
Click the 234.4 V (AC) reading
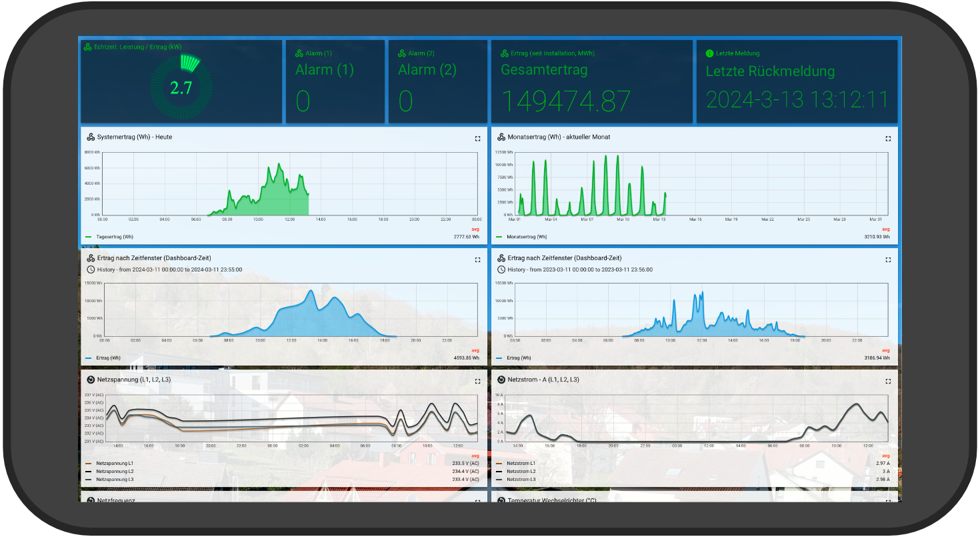coord(466,471)
